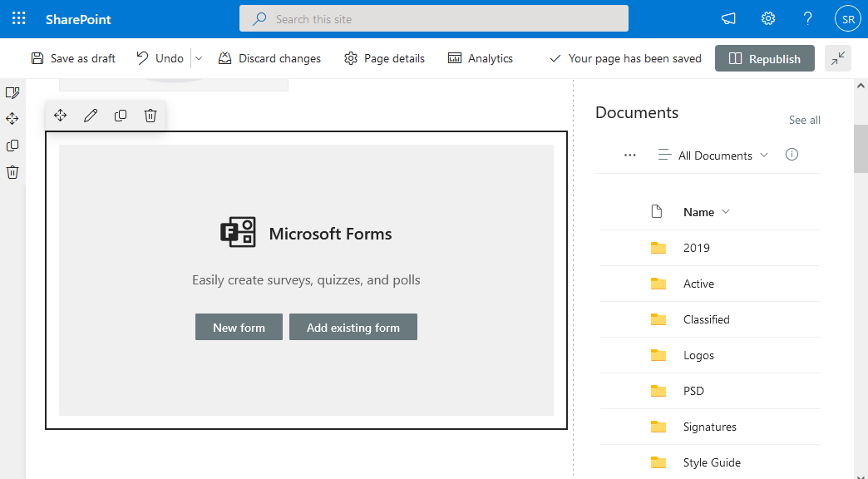The image size is (868, 479).
Task: Open Page details settings
Action: [x=384, y=58]
